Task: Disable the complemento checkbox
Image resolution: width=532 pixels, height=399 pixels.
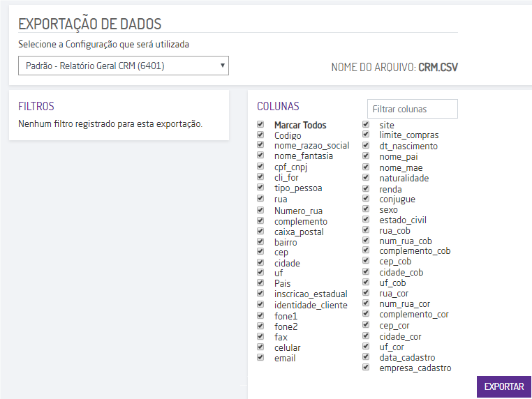Action: [x=260, y=220]
